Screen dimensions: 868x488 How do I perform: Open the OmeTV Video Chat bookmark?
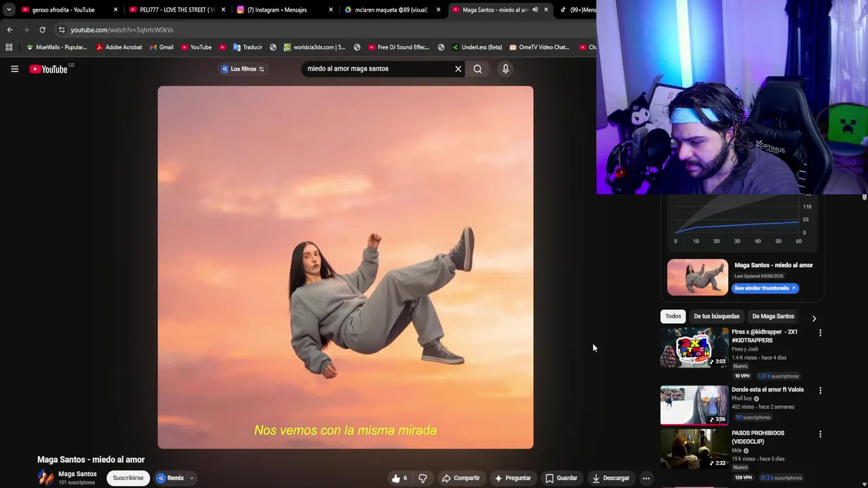coord(539,47)
